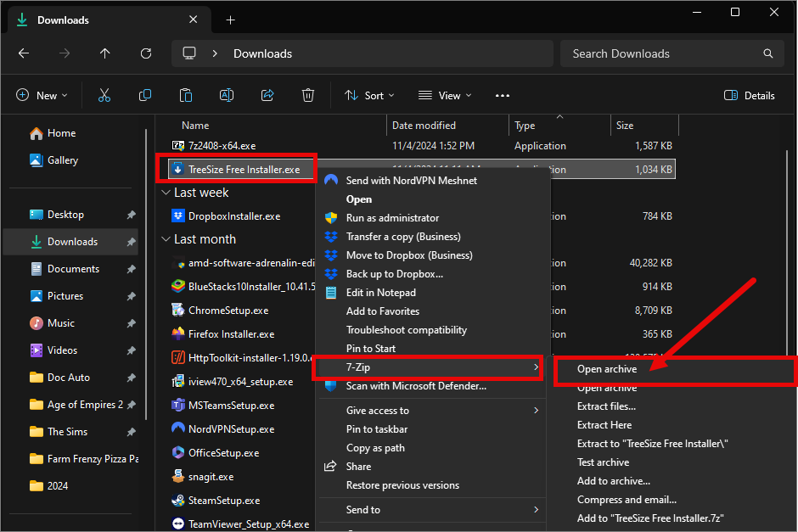
Task: Click the magnifier icon in the search box
Action: 768,53
